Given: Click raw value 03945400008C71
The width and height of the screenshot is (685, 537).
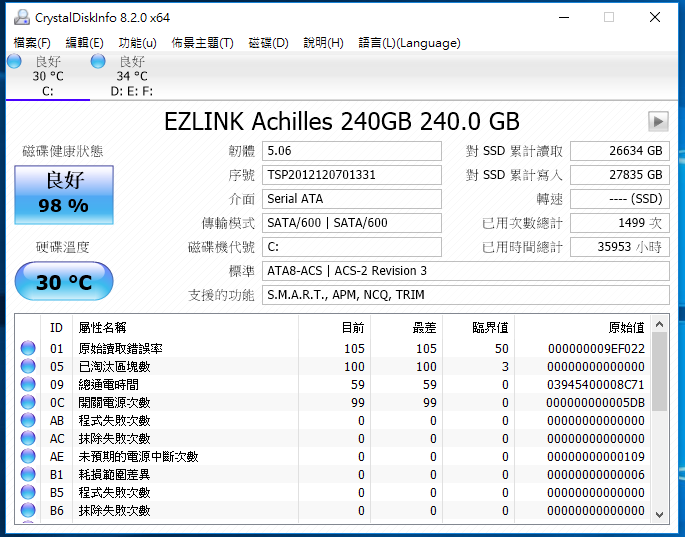Looking at the screenshot, I should coord(596,385).
